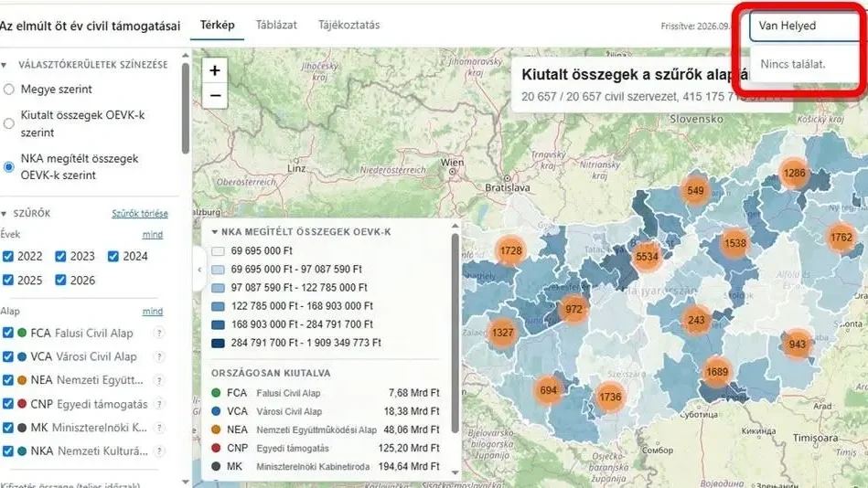Click legend swatch 97 087 590 - 122 785 000 Ft

click(x=218, y=288)
